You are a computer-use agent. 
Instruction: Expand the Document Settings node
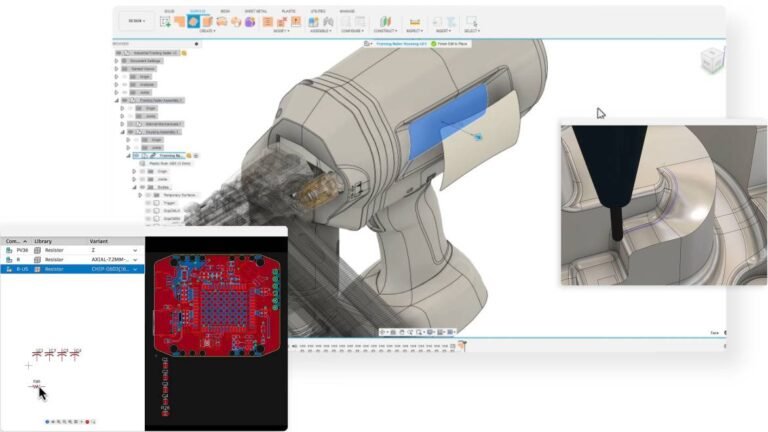(x=117, y=61)
